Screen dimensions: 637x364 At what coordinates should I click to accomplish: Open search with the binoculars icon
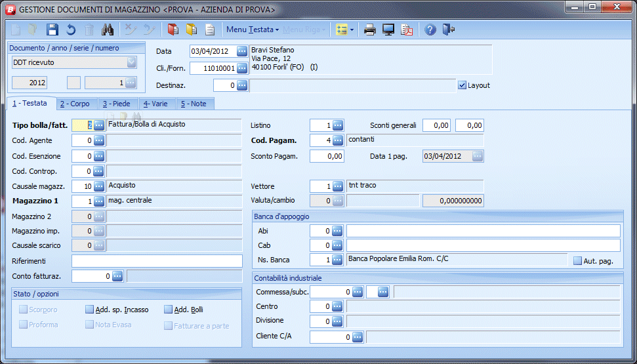pos(108,30)
